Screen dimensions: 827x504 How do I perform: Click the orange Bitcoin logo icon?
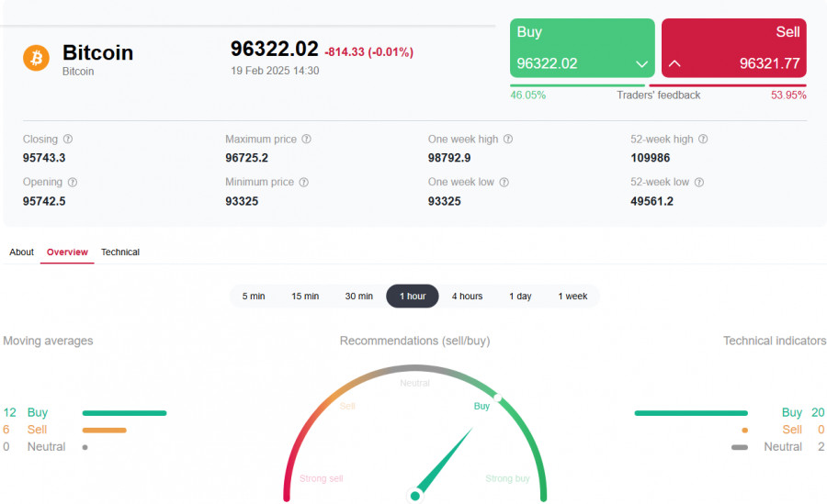click(36, 58)
